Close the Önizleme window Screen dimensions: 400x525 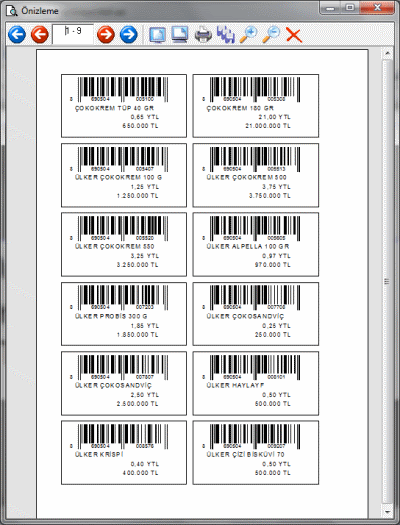click(x=377, y=8)
